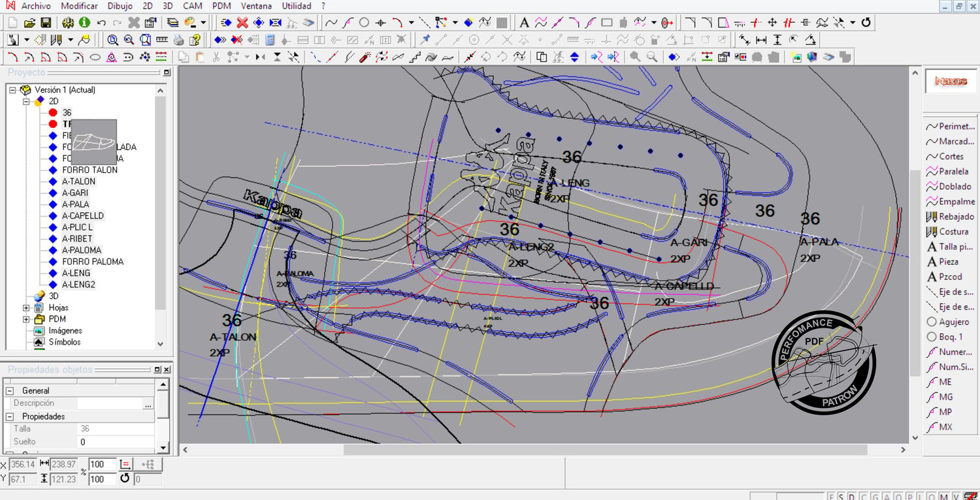980x500 pixels.
Task: Click the green information icon
Action: pos(84,23)
